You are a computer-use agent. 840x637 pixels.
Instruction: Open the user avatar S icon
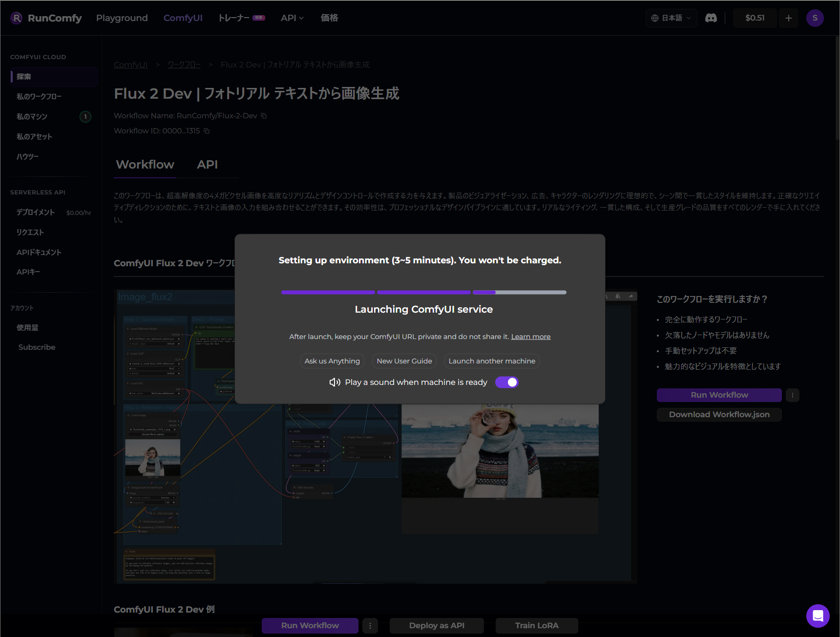point(815,18)
